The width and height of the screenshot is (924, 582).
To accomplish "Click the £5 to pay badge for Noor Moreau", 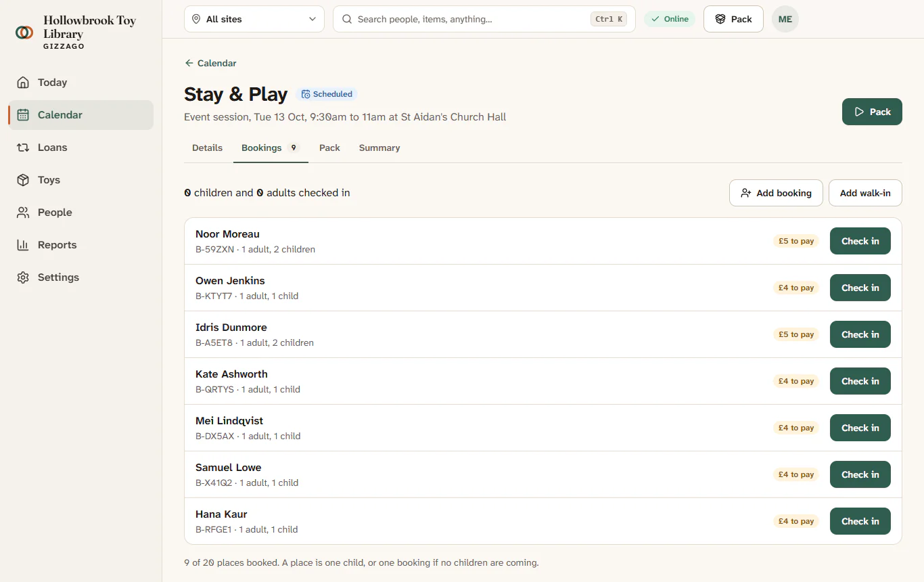I will point(796,241).
